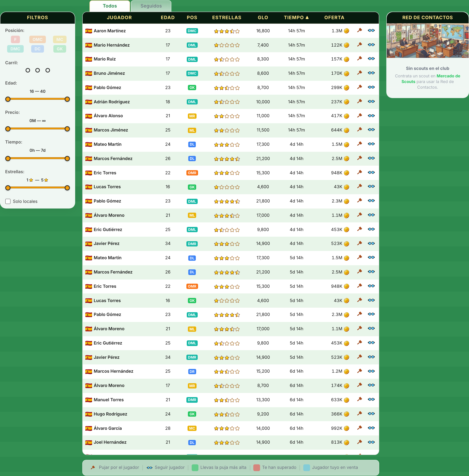Click the left handle of the Edad slider
This screenshot has width=469, height=476.
pos(8,99)
